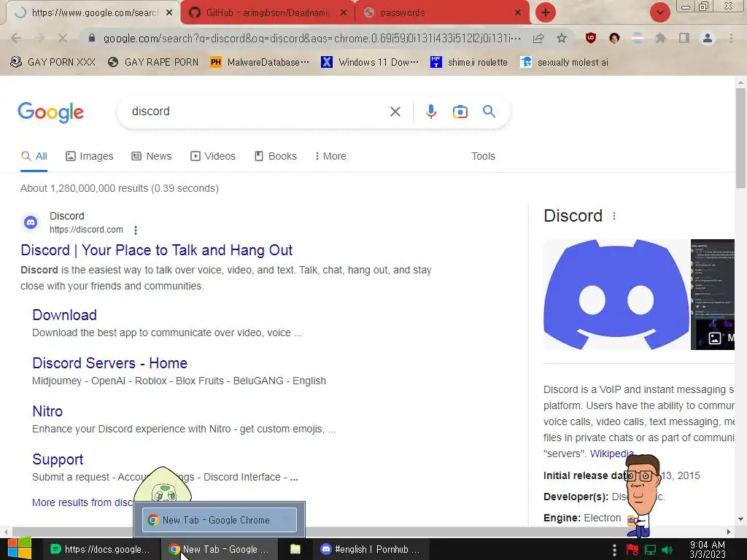747x560 pixels.
Task: Switch to Videos results
Action: click(213, 156)
